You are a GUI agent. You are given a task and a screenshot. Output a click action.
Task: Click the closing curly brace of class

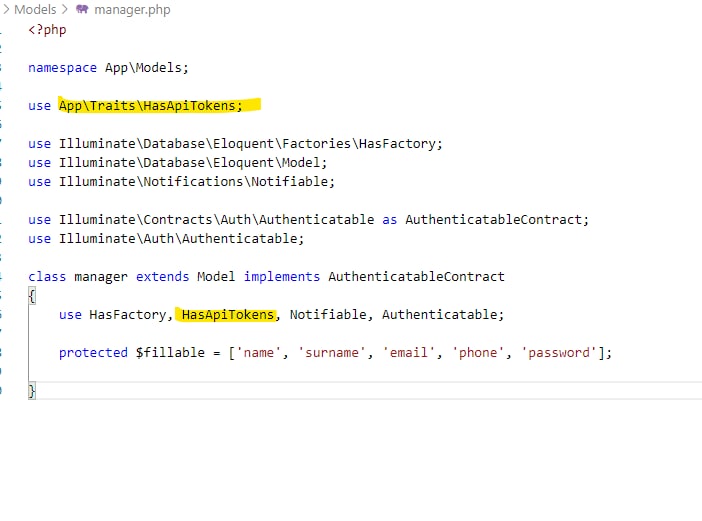click(x=32, y=391)
